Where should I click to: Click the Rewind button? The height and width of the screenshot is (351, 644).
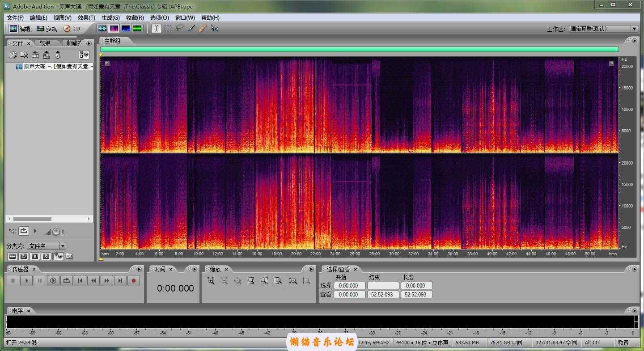click(x=93, y=281)
